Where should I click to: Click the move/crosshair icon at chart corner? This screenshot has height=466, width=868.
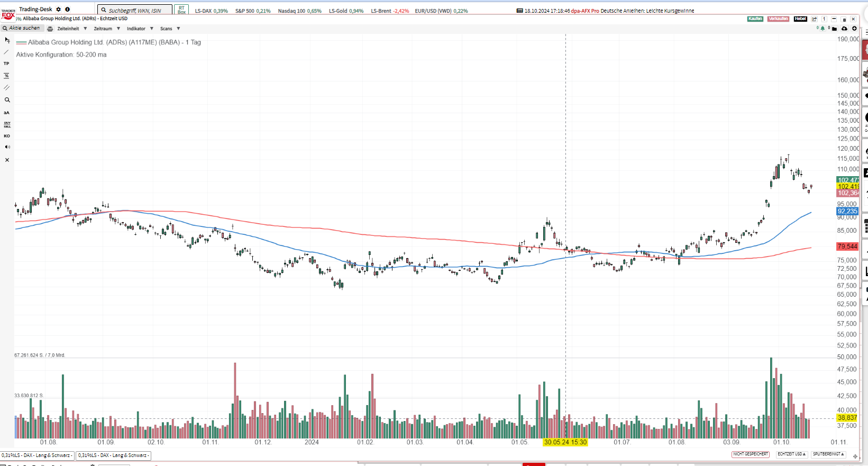tap(855, 456)
